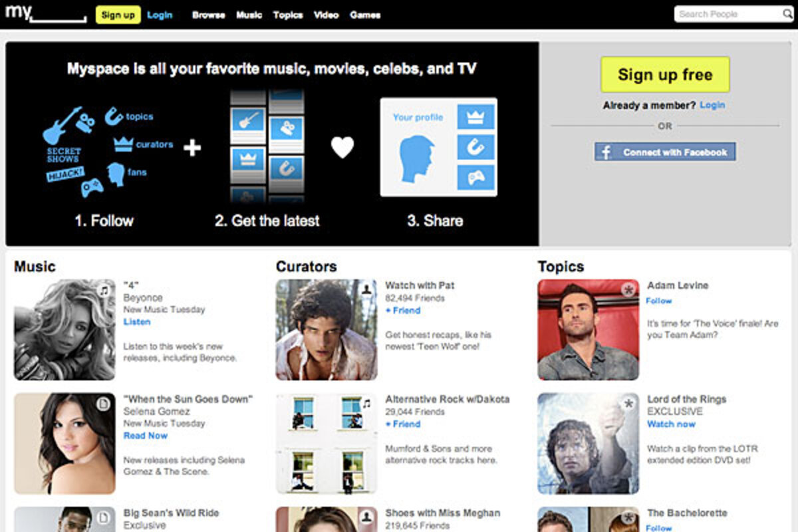Click Watch now for Lord of the Rings
The height and width of the screenshot is (532, 798).
pyautogui.click(x=672, y=424)
